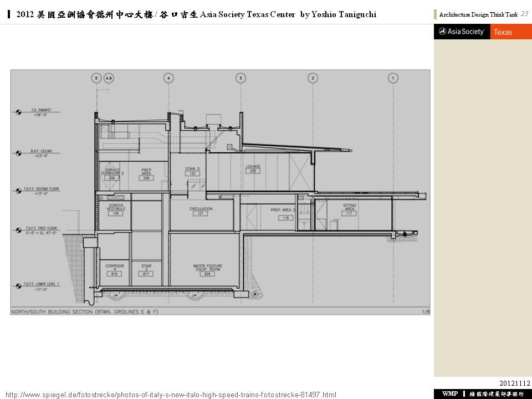Select the Water Feature Equip. Room label

[207, 269]
